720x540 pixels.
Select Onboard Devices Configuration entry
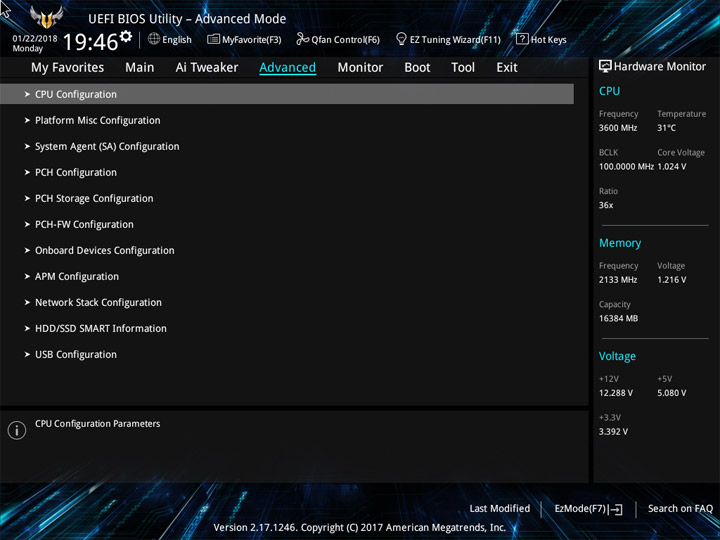coord(105,250)
